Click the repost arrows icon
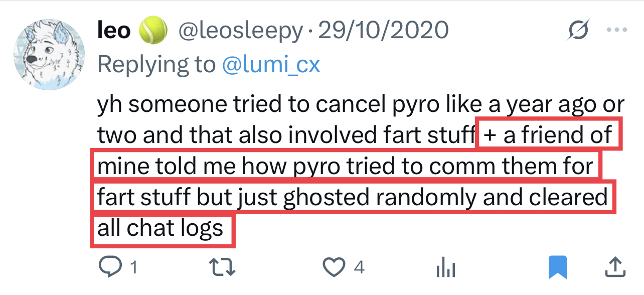Viewport: 644px width, 295px height. pyautogui.click(x=223, y=267)
